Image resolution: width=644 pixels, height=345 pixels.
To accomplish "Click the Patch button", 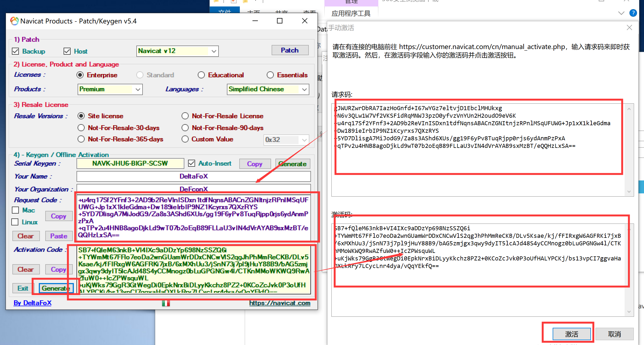I will 290,50.
